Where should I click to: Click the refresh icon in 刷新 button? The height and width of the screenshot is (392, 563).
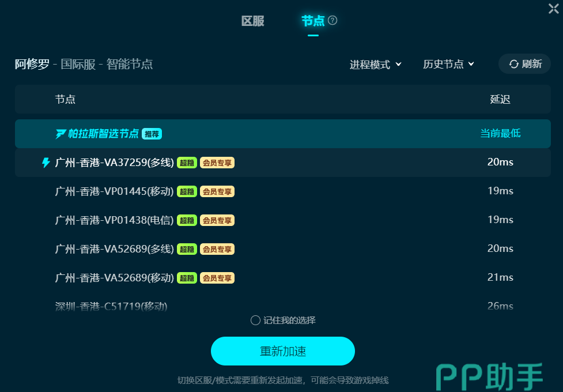click(514, 64)
